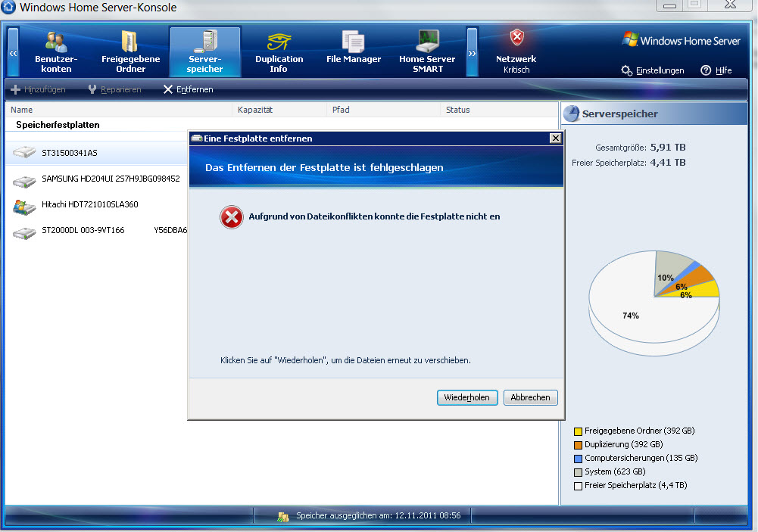Show previous tabs with left chevron

point(14,52)
